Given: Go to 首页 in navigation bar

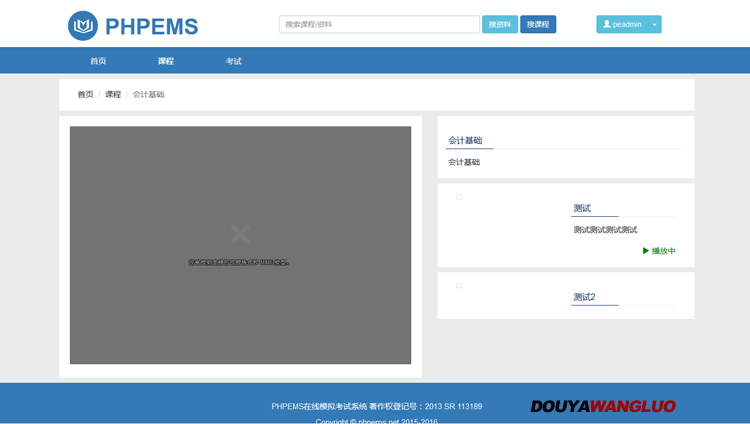Looking at the screenshot, I should pyautogui.click(x=98, y=61).
